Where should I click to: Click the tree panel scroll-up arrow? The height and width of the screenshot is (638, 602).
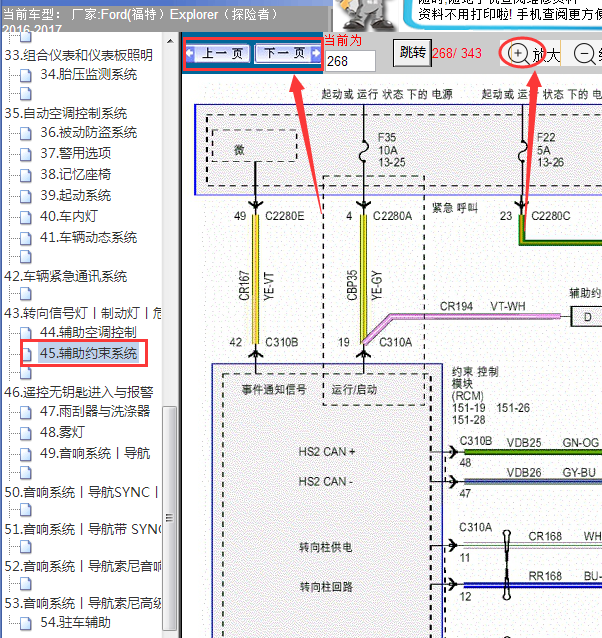pos(170,41)
